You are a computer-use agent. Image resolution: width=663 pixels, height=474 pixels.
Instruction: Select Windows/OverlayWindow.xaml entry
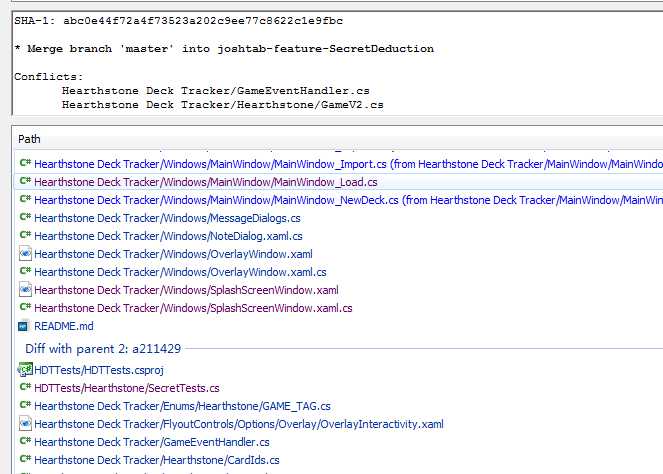173,254
